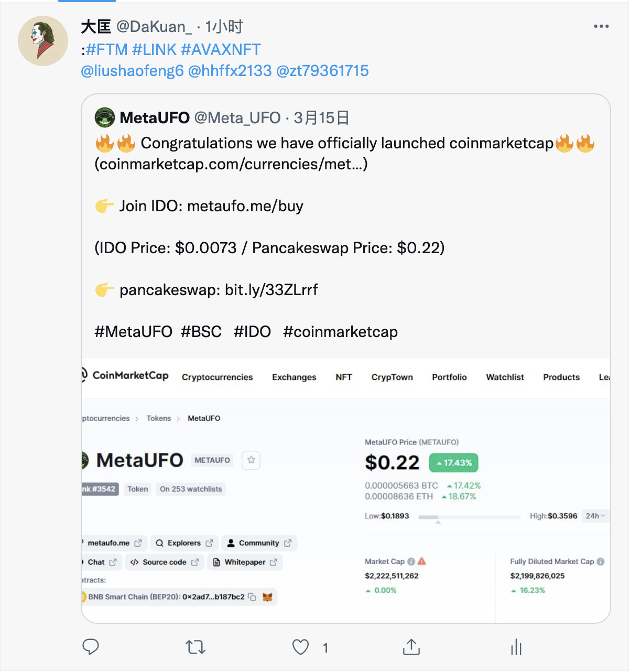Image resolution: width=630 pixels, height=672 pixels.
Task: Open the Explorers dropdown button
Action: tap(184, 543)
